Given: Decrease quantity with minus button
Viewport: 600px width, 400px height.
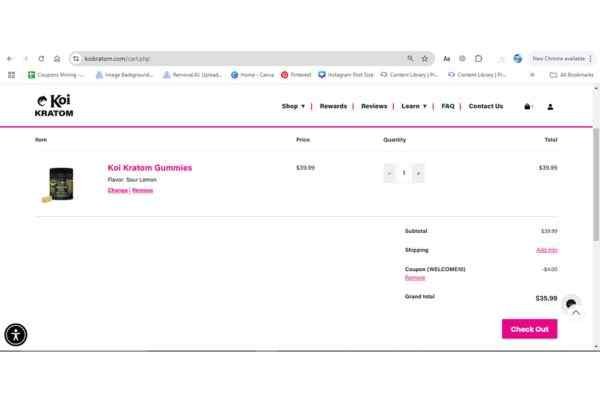Looking at the screenshot, I should 389,173.
